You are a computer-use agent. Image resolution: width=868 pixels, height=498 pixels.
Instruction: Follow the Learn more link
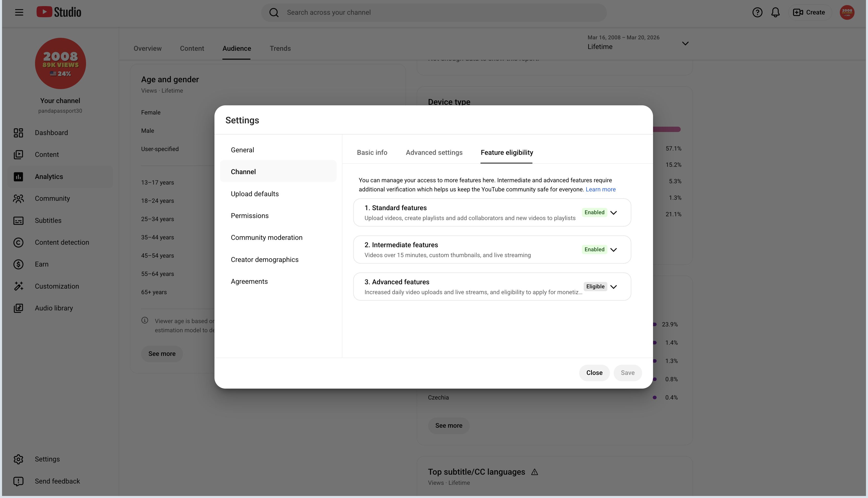[600, 190]
